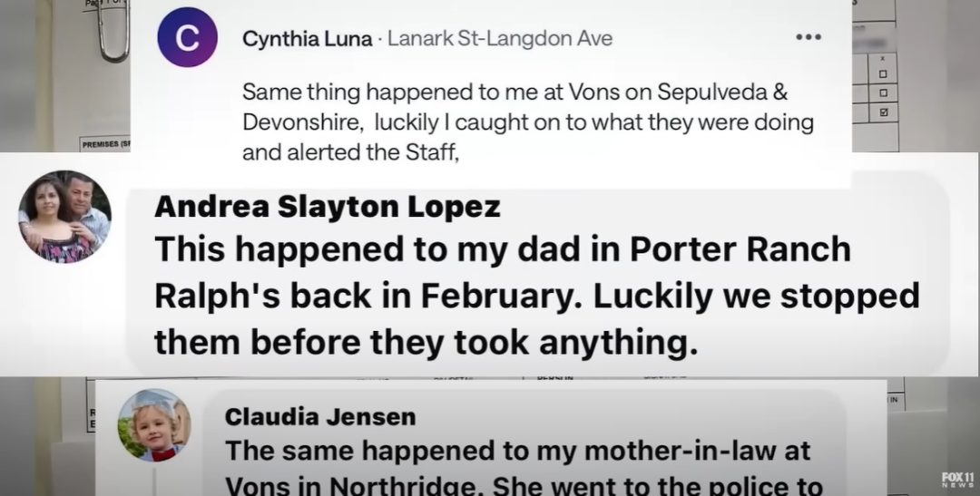980x496 pixels.
Task: Click the name Andrea Slayton Lopez
Action: tap(328, 207)
